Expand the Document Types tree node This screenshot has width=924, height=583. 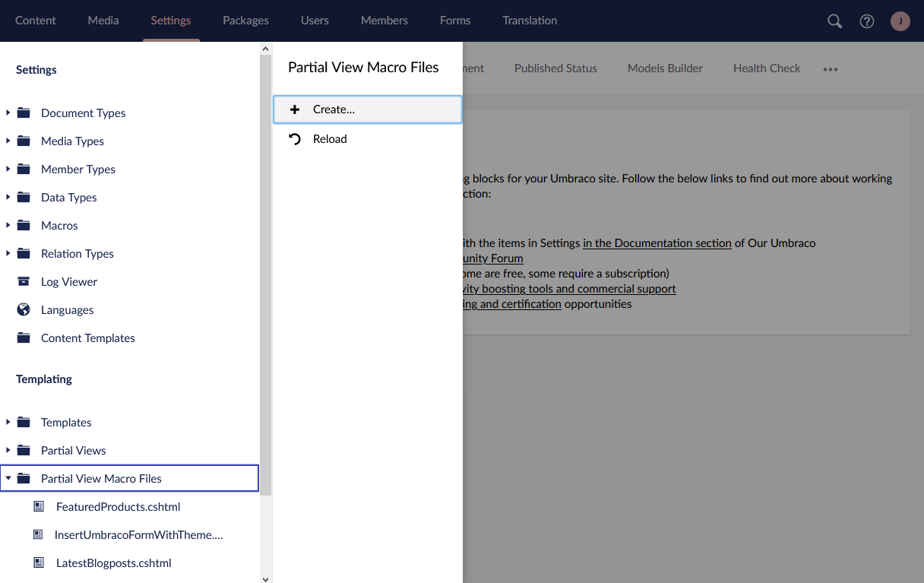8,112
